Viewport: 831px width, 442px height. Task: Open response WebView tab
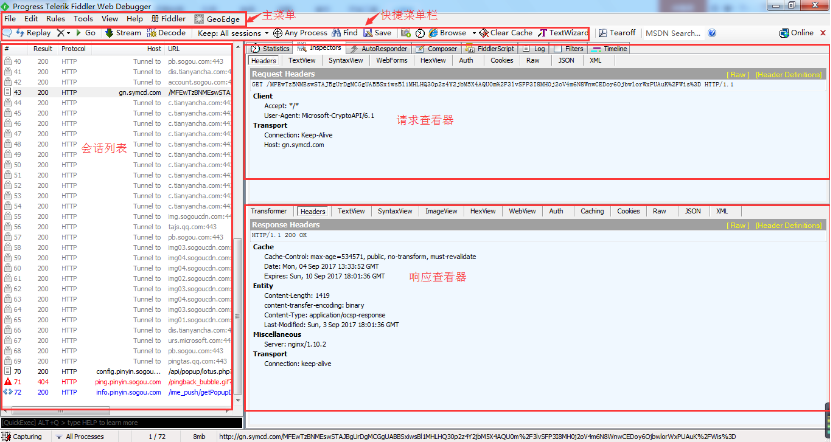click(x=522, y=211)
